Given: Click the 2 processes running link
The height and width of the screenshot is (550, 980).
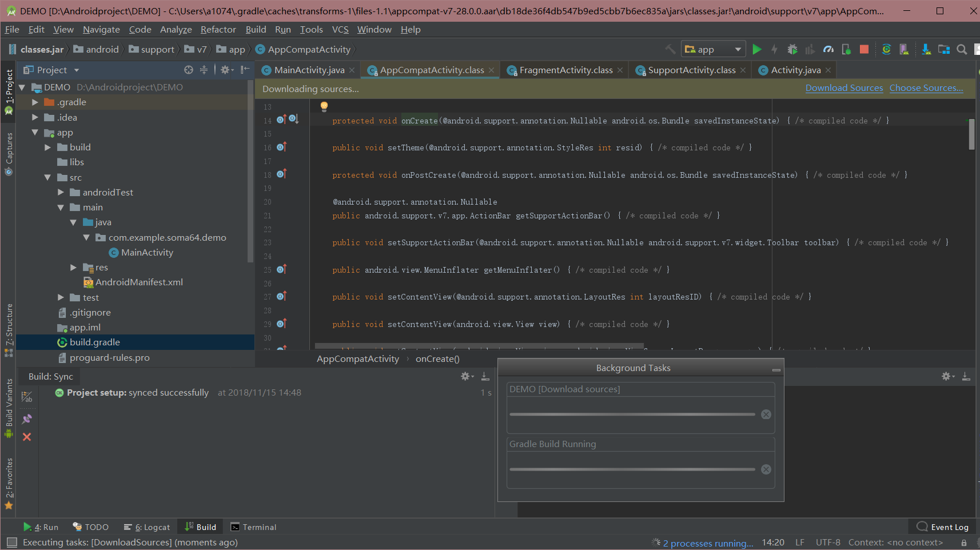Looking at the screenshot, I should tap(708, 543).
